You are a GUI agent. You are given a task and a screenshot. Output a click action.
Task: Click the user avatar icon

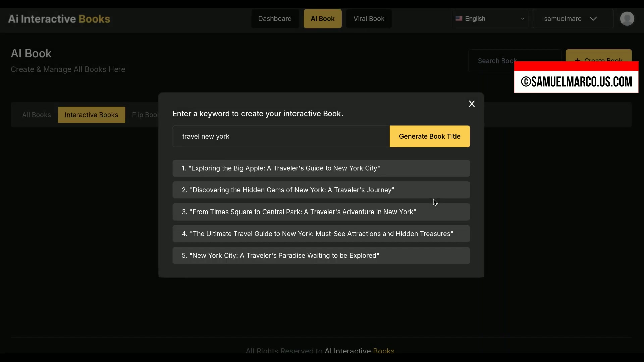[627, 19]
